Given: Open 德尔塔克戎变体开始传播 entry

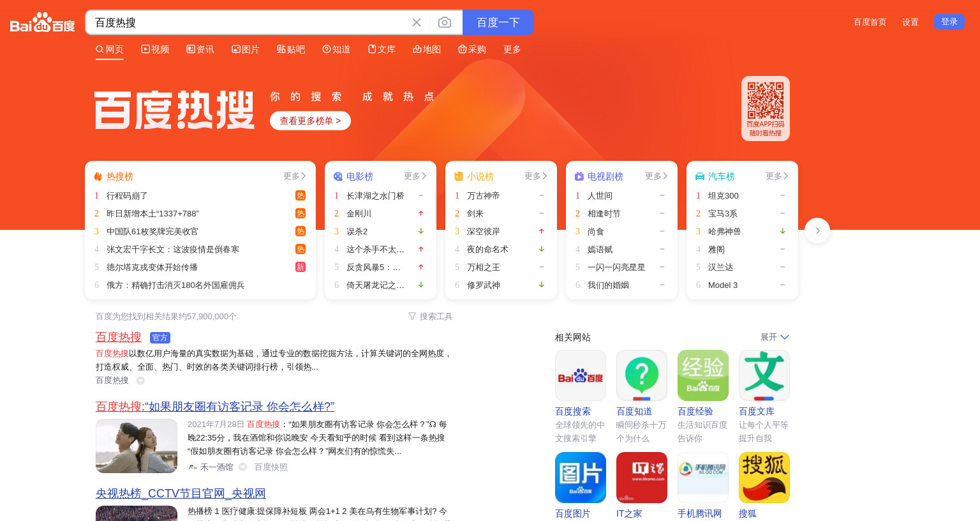Looking at the screenshot, I should [152, 267].
